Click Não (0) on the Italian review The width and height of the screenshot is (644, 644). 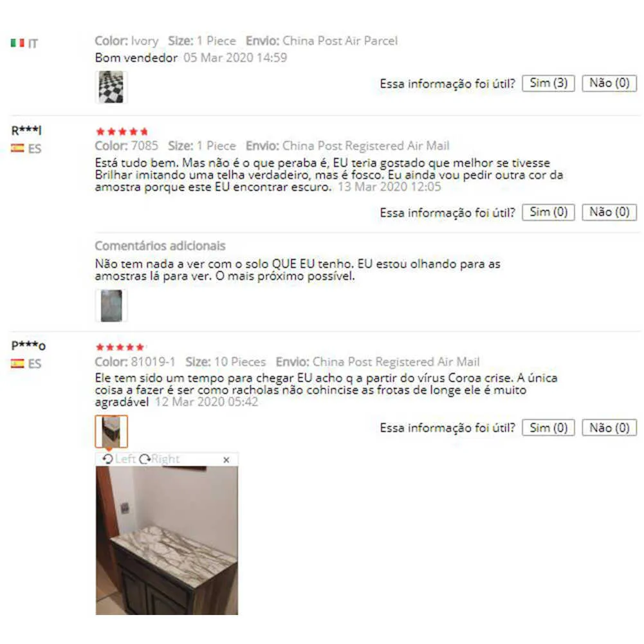(x=609, y=84)
